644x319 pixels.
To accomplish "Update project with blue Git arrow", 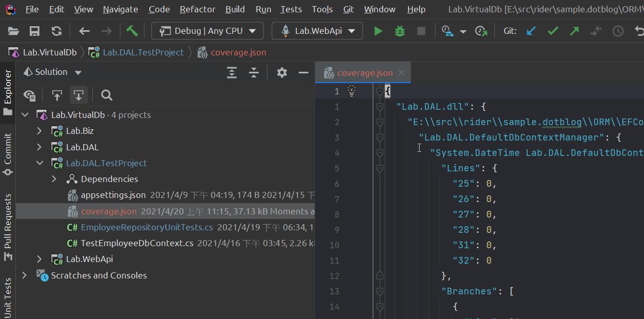I will 531,31.
